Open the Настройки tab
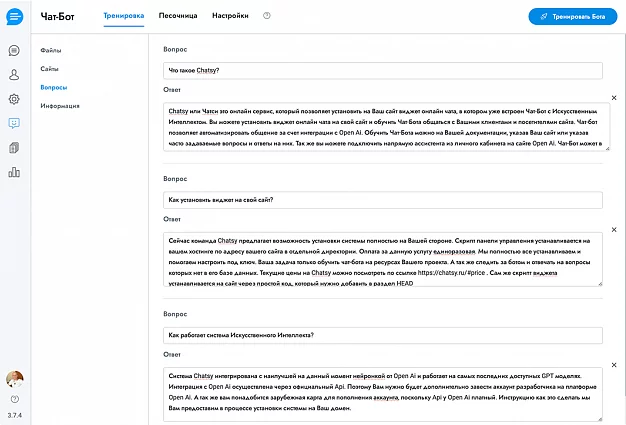 231,16
